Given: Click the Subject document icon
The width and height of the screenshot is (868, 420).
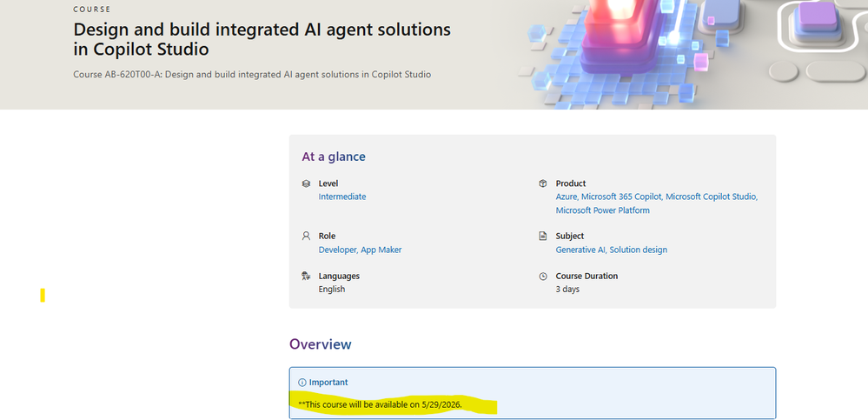Looking at the screenshot, I should (x=543, y=236).
